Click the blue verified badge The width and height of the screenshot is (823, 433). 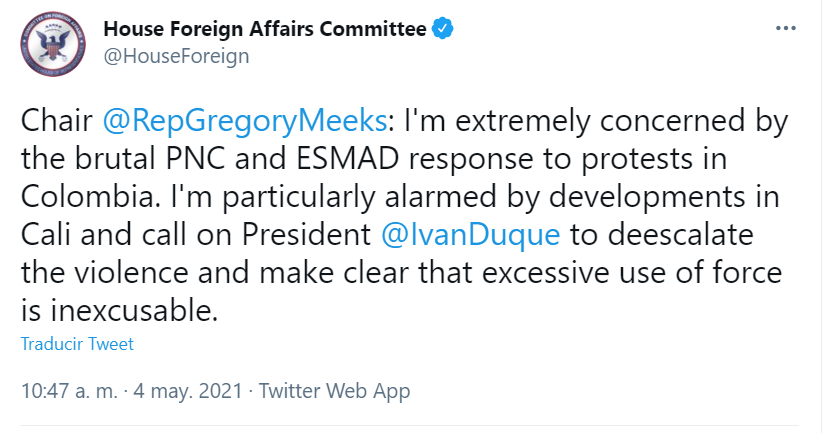click(x=442, y=28)
